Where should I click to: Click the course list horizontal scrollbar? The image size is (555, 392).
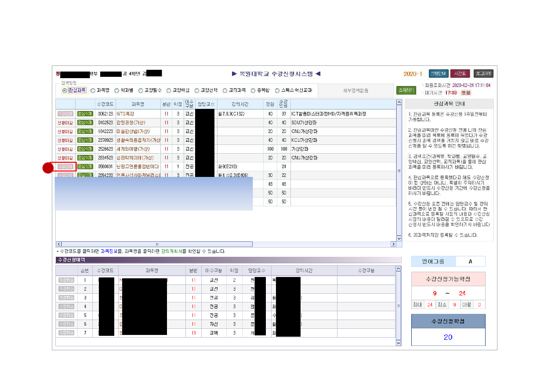pyautogui.click(x=157, y=244)
